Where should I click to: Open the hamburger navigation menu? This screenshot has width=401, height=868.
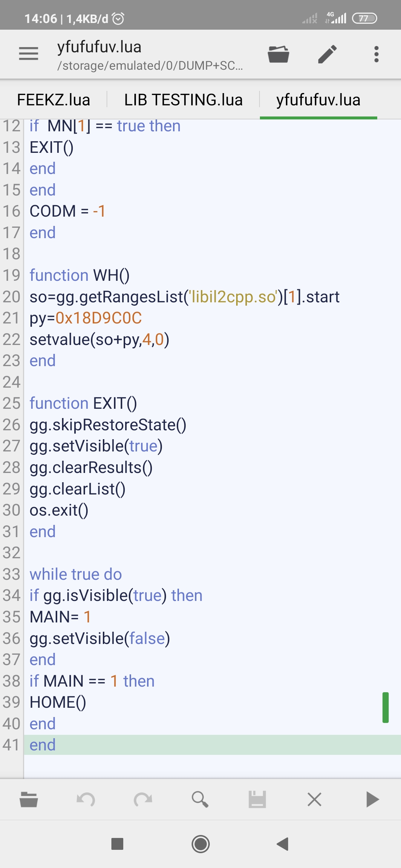(29, 54)
